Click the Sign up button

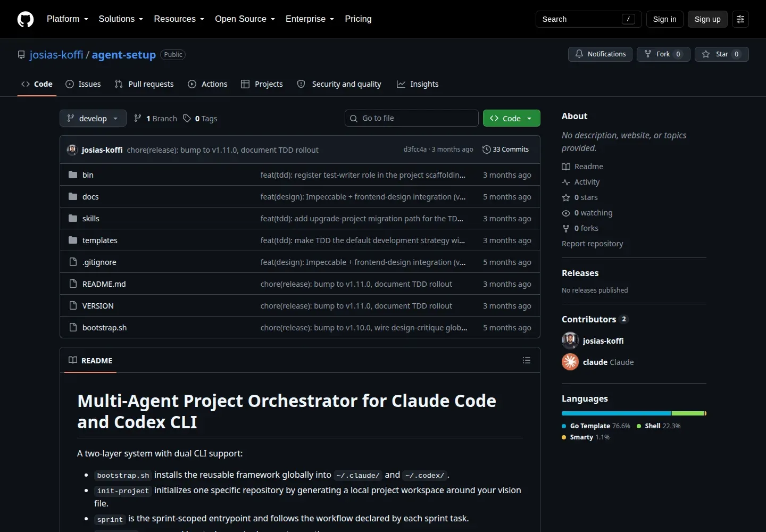[x=707, y=19]
